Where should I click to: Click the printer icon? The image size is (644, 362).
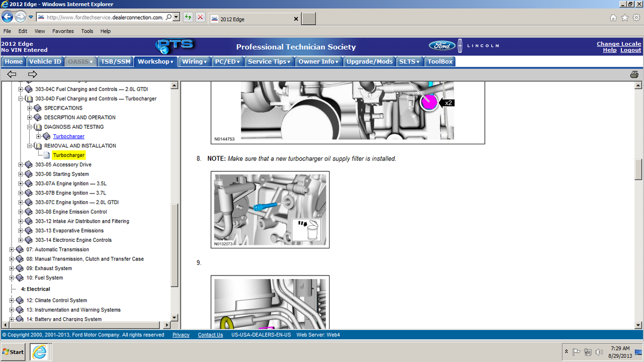[634, 74]
